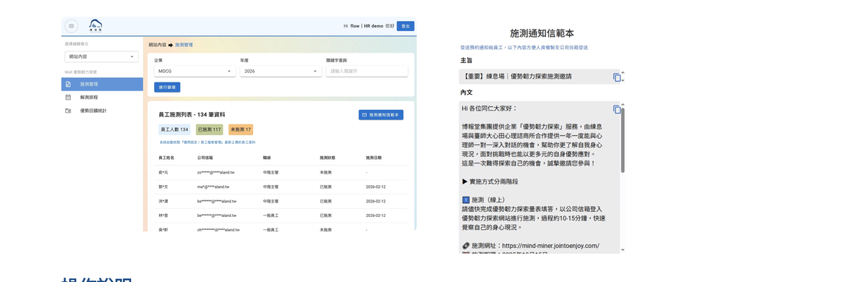Select 施測管理 in the sidebar
The width and height of the screenshot is (868, 282).
point(102,85)
